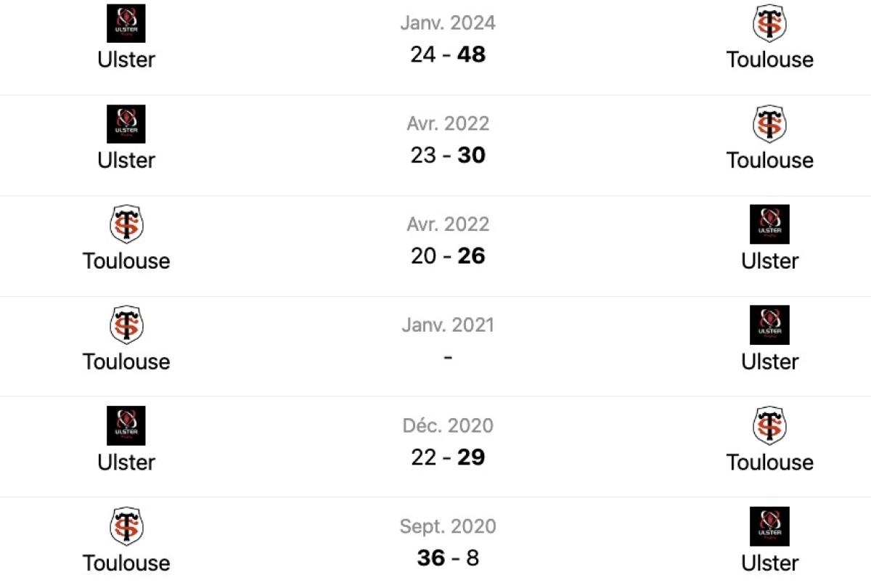Click Ulster logo in Déc. 2020 match

coord(126,425)
